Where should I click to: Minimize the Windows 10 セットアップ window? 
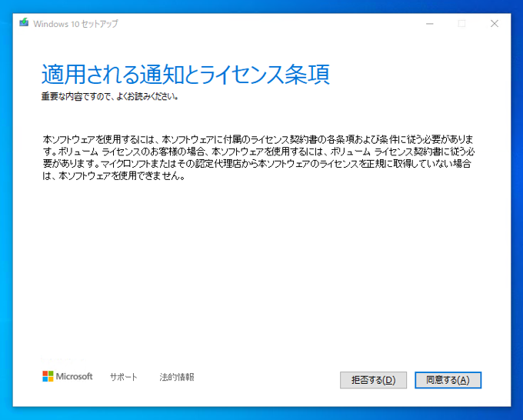point(430,23)
